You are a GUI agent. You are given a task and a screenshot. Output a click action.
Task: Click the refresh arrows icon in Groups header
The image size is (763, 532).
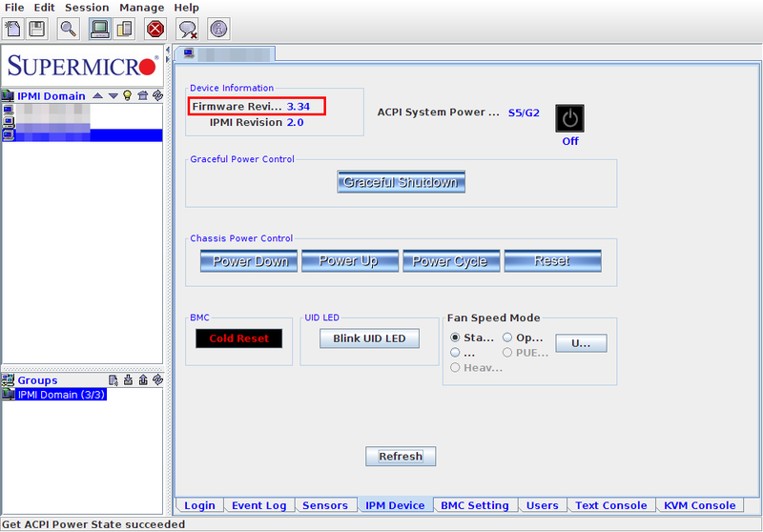click(157, 379)
